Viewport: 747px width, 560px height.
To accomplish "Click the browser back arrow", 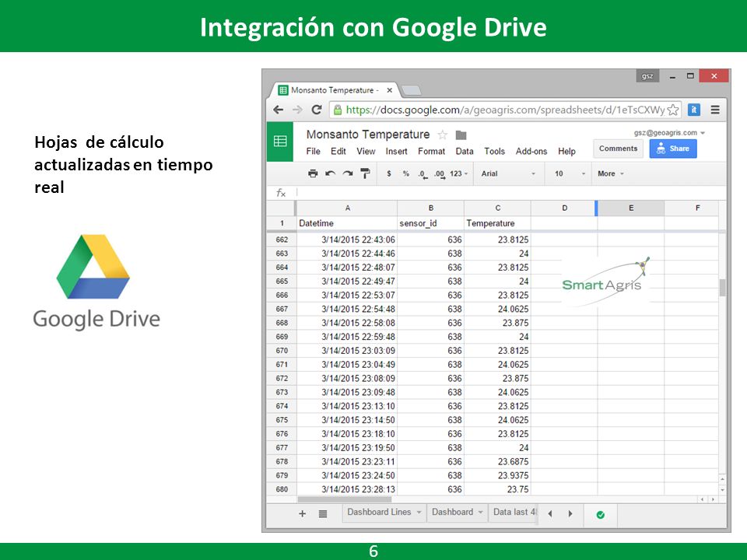I will click(x=279, y=110).
